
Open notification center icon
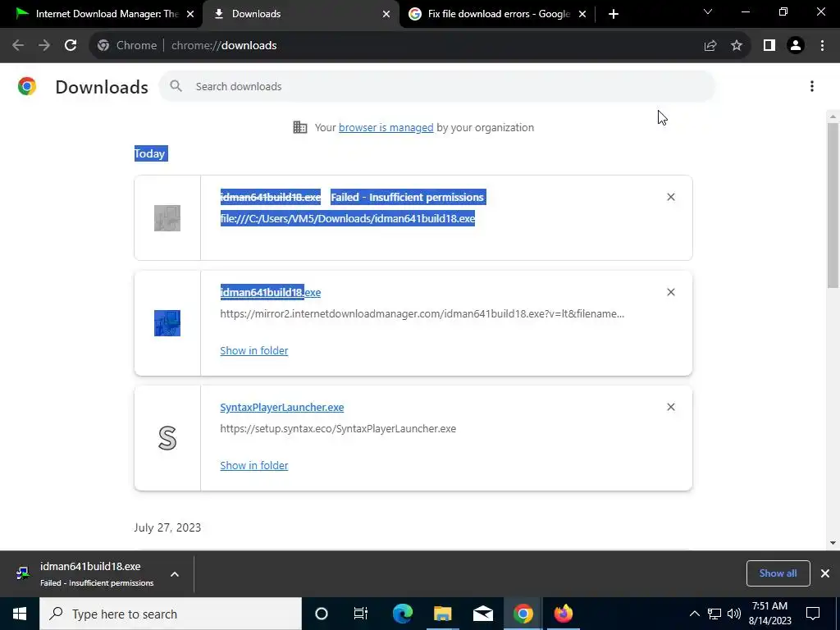(x=813, y=614)
